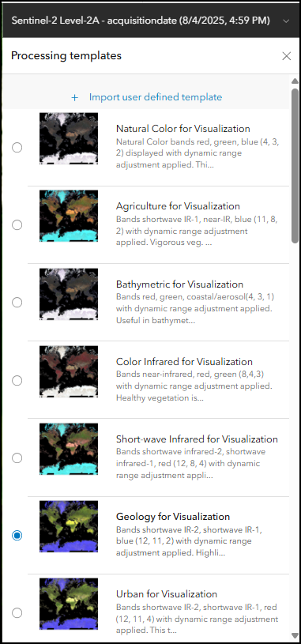Screen dimensions: 301x644
Task: Click Import user defined template link
Action: click(x=156, y=97)
